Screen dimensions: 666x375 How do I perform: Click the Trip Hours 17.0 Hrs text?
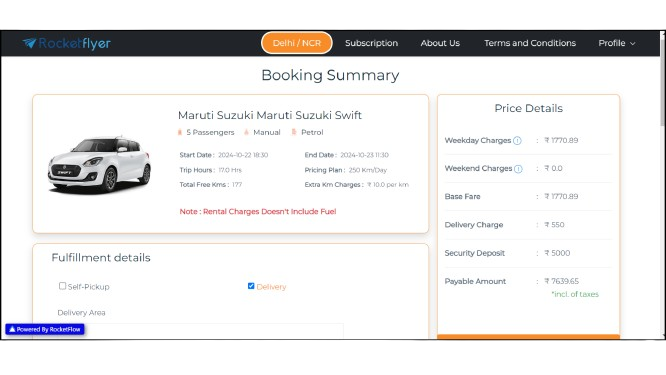pos(210,170)
